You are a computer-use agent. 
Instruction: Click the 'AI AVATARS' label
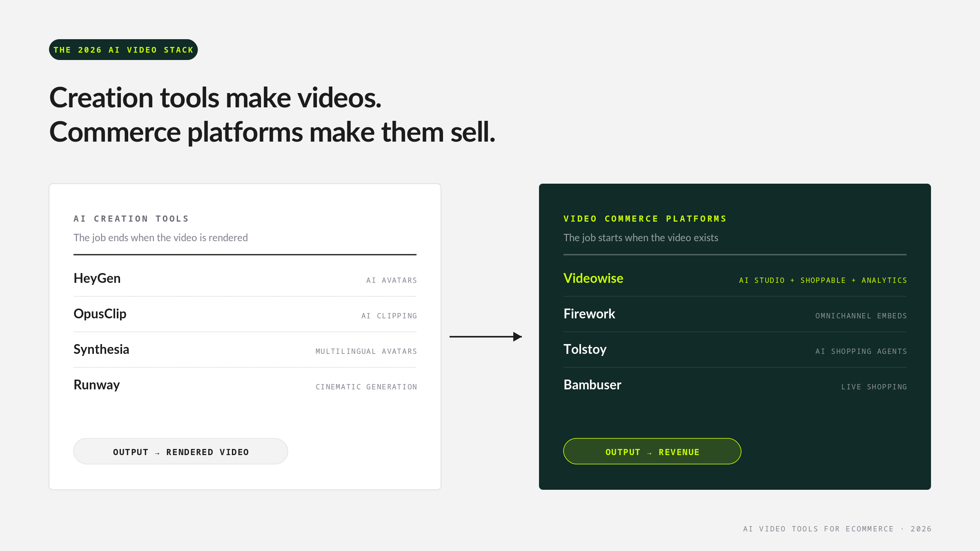point(392,280)
